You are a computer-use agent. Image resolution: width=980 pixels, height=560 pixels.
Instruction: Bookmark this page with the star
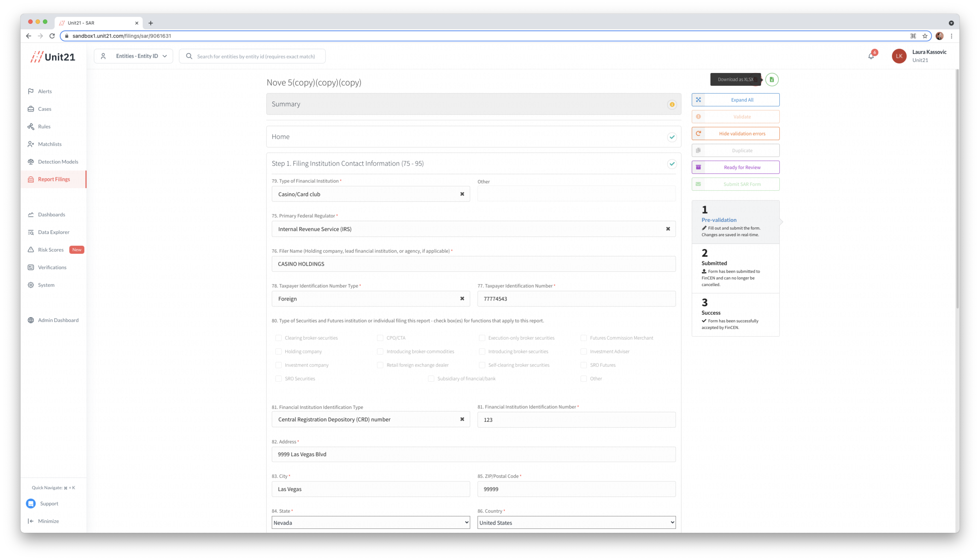coord(925,36)
